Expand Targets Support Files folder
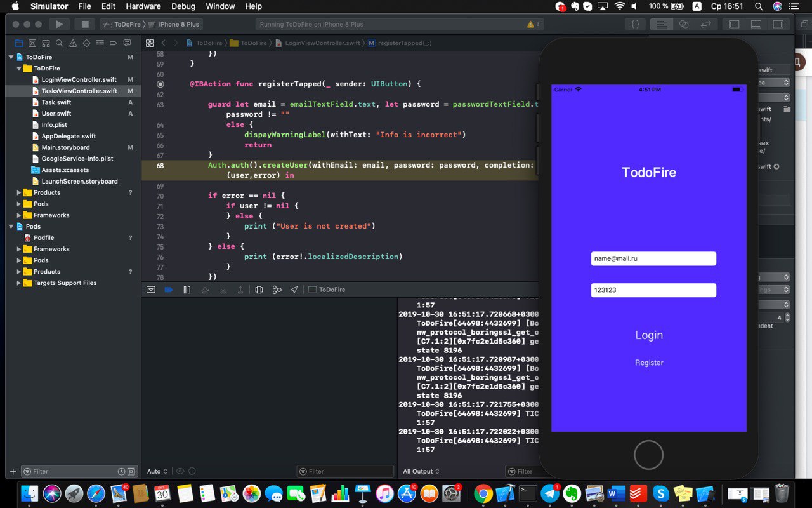This screenshot has height=508, width=812. pos(19,283)
